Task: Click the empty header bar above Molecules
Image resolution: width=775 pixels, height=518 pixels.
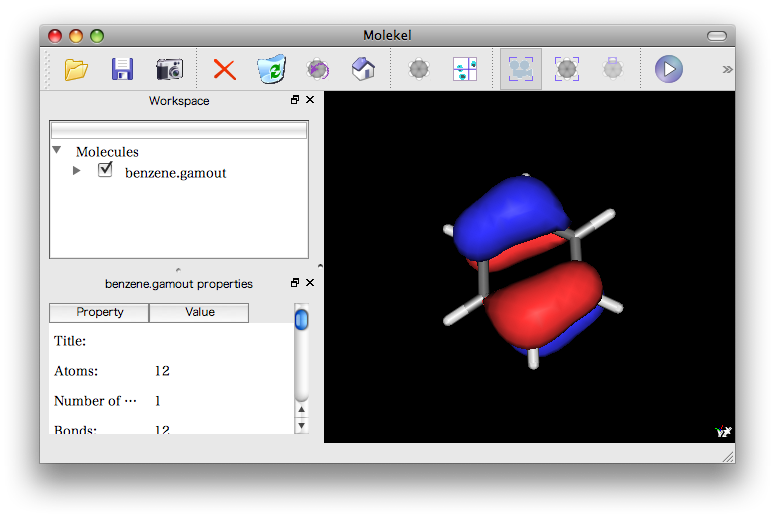Action: (x=179, y=130)
